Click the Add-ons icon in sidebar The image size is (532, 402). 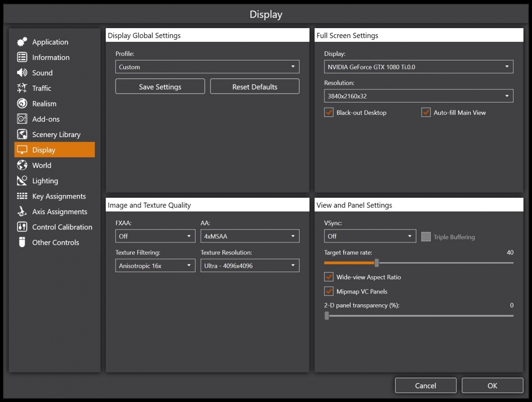pyautogui.click(x=22, y=119)
